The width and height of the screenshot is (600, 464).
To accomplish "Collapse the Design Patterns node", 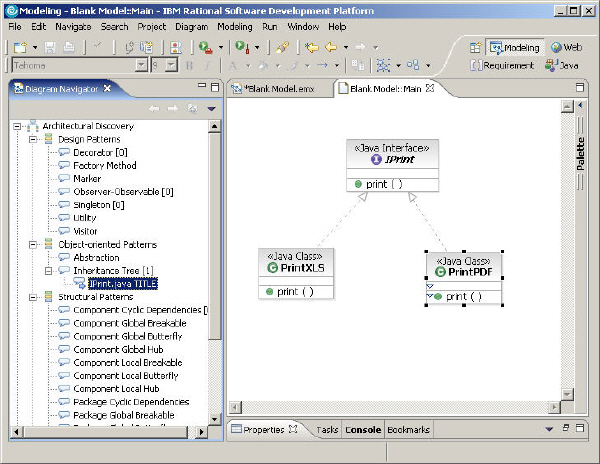I will (x=33, y=139).
